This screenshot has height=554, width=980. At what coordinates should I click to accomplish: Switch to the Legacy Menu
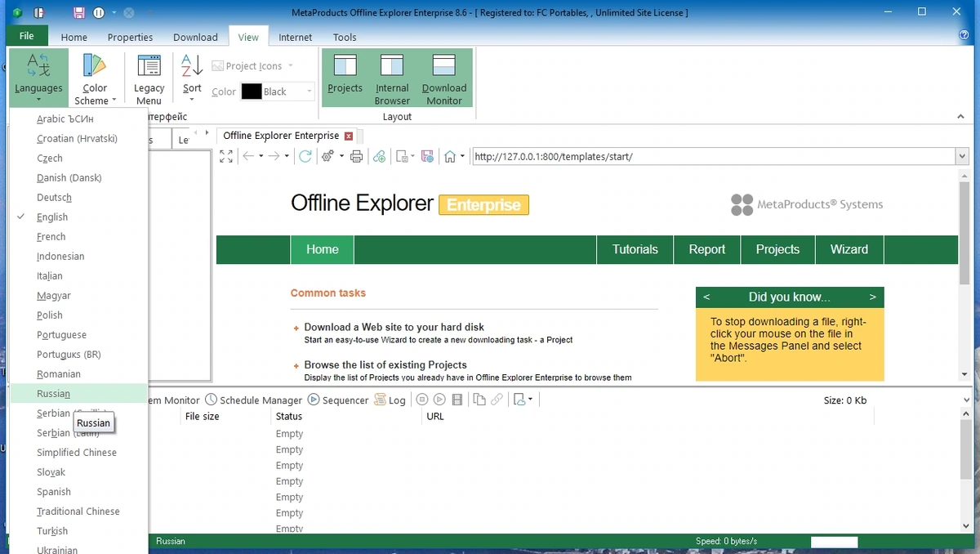coord(149,78)
